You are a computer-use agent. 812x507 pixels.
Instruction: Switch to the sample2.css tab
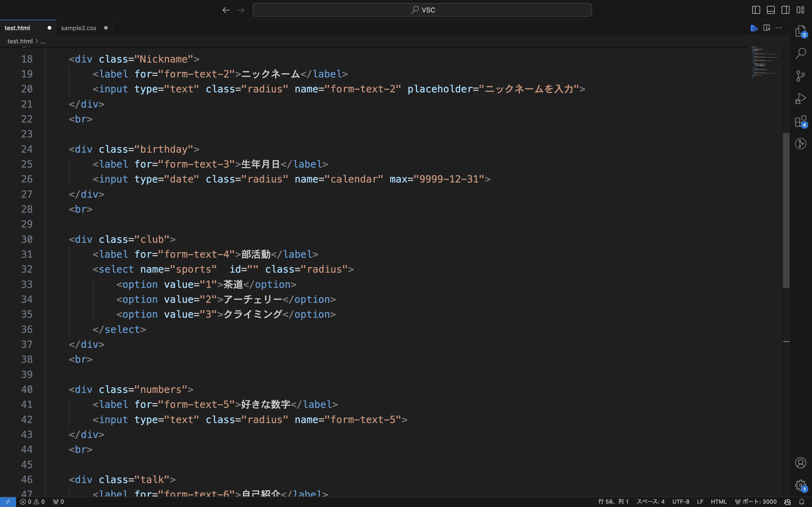[78, 28]
